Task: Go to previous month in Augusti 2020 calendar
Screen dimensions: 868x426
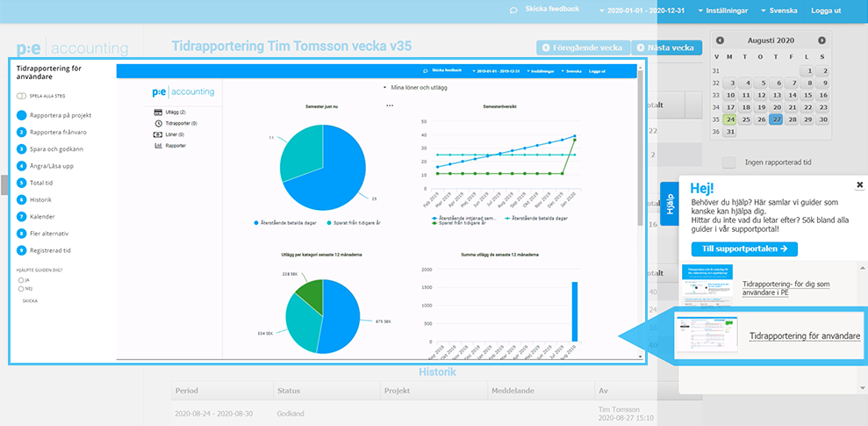Action: pos(720,40)
